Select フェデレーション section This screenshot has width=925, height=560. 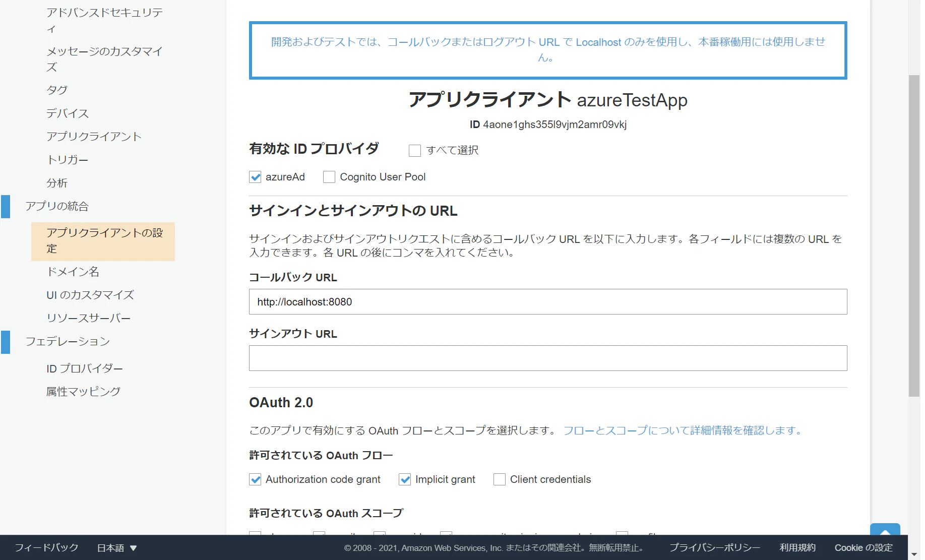pyautogui.click(x=68, y=341)
